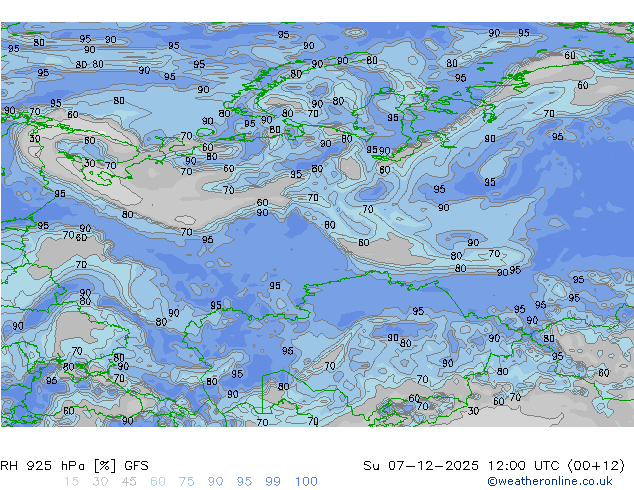Click the legend value 15
Screen dimensions: 634x490
click(x=72, y=482)
